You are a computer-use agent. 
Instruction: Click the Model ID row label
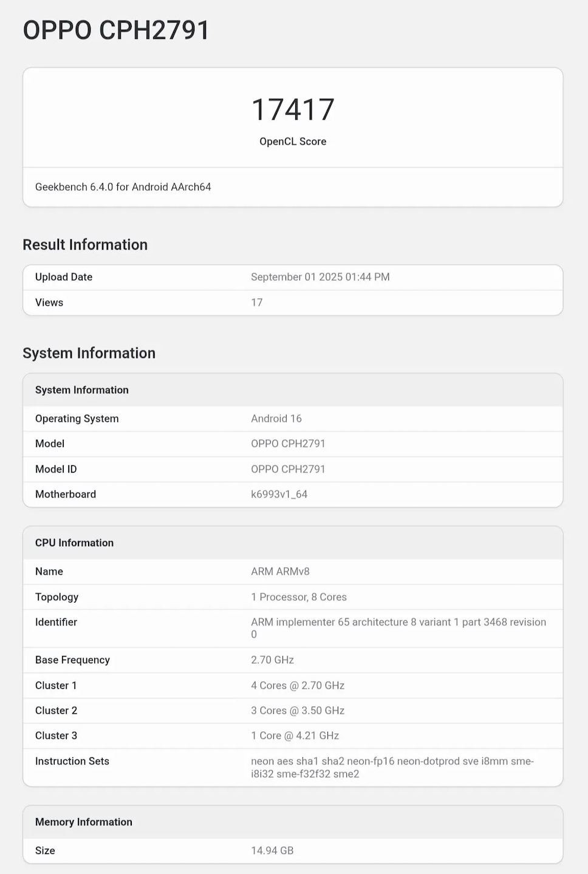pyautogui.click(x=56, y=469)
